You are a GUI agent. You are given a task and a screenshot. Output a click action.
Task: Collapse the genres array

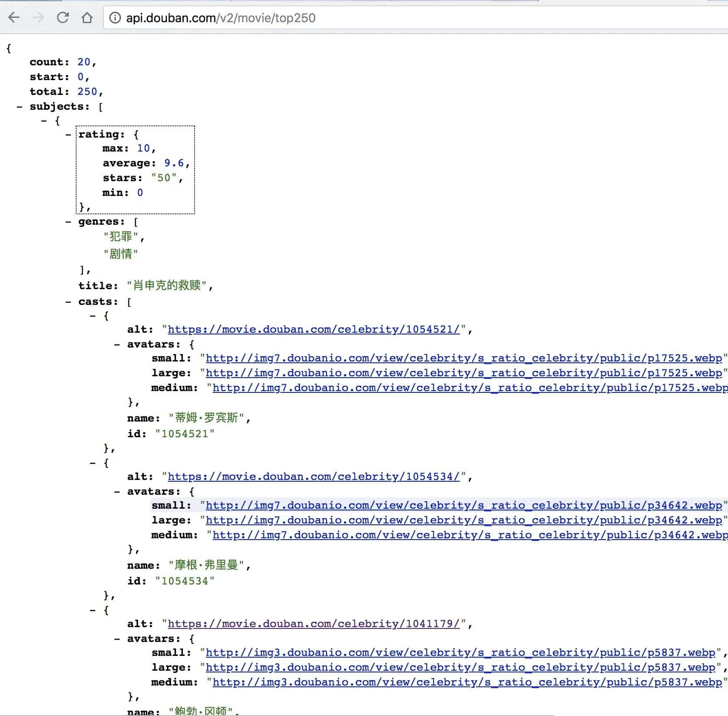68,222
